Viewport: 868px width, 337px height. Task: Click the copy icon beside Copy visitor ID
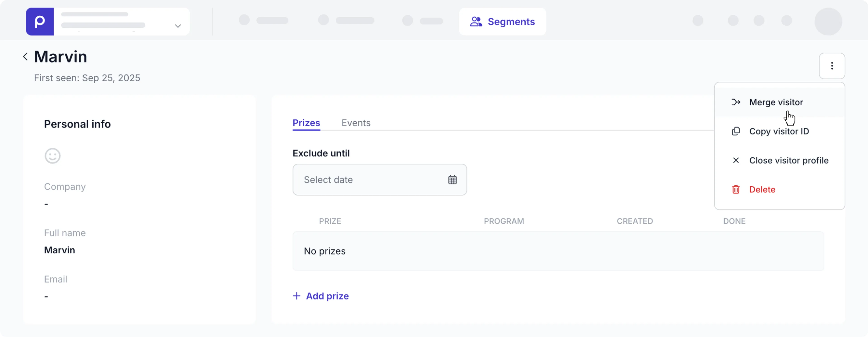click(x=736, y=131)
